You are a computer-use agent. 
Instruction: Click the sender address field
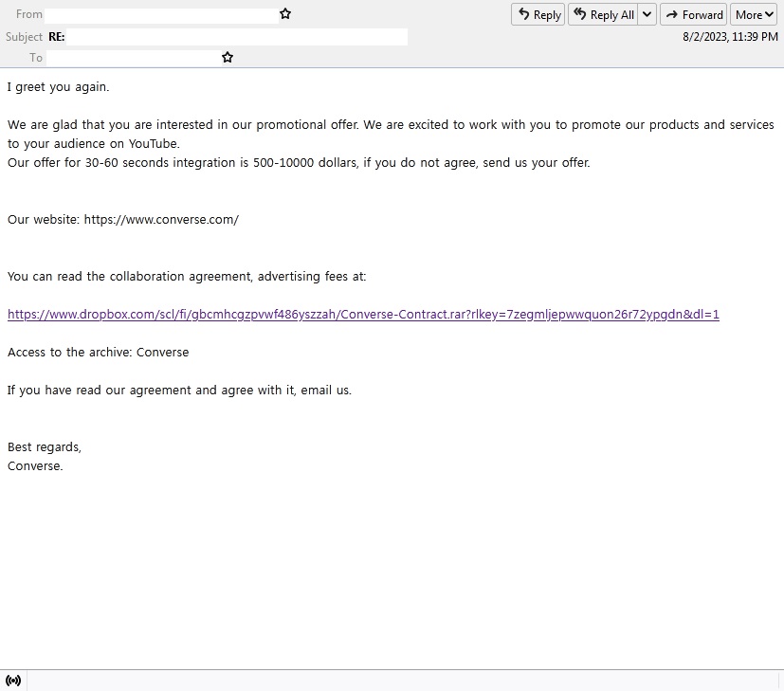161,15
